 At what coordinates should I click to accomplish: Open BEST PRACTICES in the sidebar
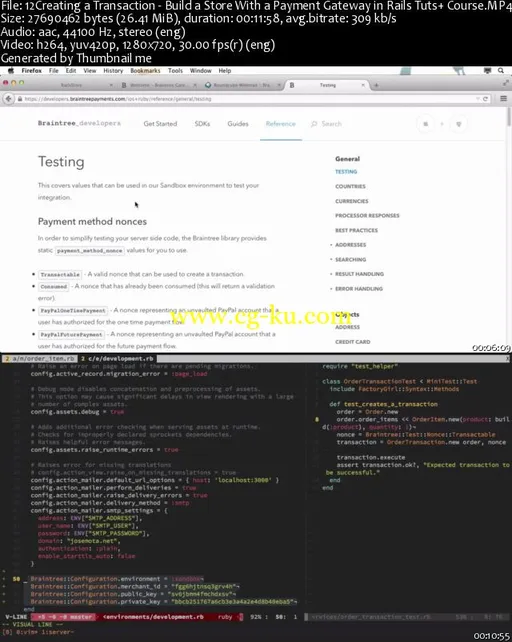tap(356, 230)
